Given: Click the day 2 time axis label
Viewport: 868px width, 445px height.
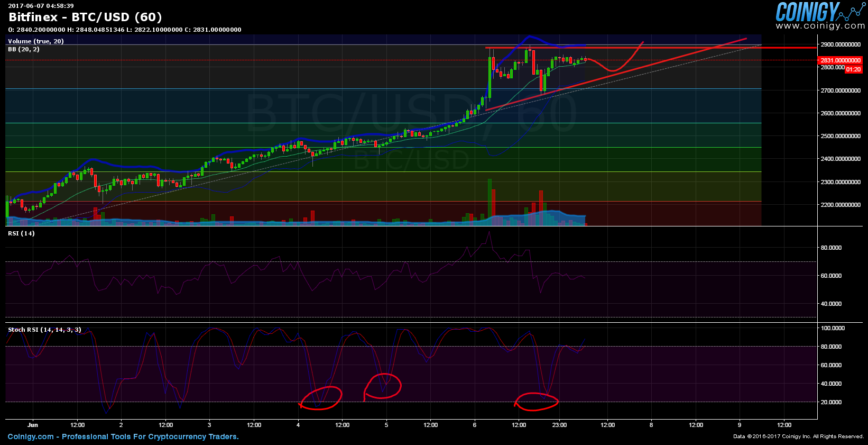Looking at the screenshot, I should point(121,425).
